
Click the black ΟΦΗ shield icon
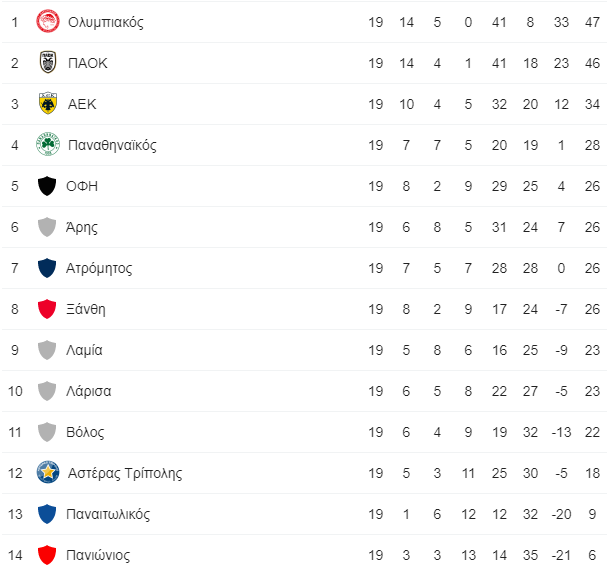point(47,186)
